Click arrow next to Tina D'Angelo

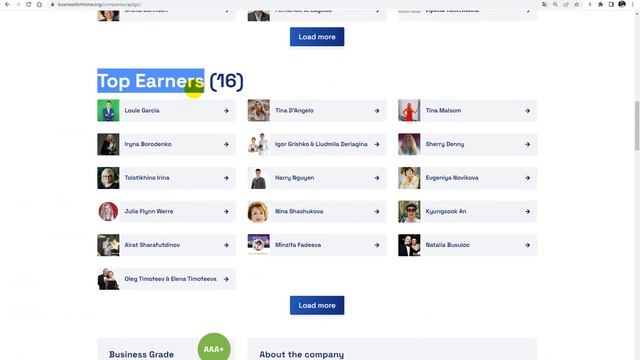(x=377, y=111)
